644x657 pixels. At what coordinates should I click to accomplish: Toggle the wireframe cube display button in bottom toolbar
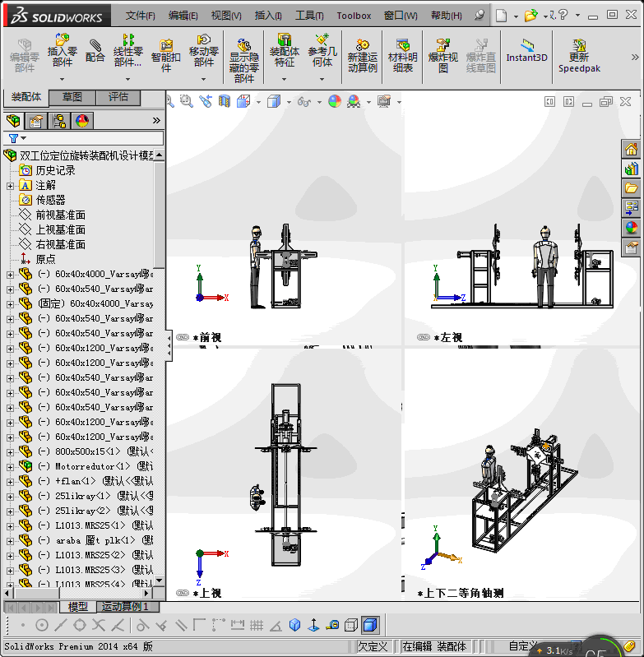(x=350, y=626)
